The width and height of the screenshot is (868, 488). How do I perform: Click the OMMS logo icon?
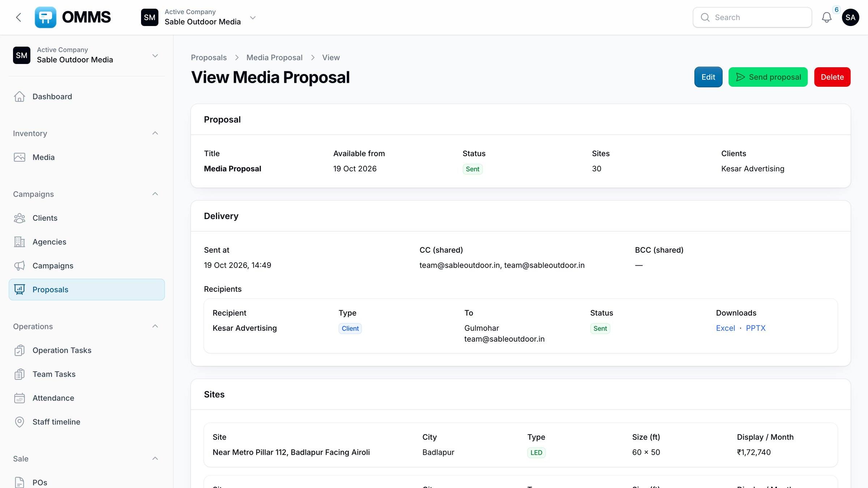pyautogui.click(x=46, y=17)
